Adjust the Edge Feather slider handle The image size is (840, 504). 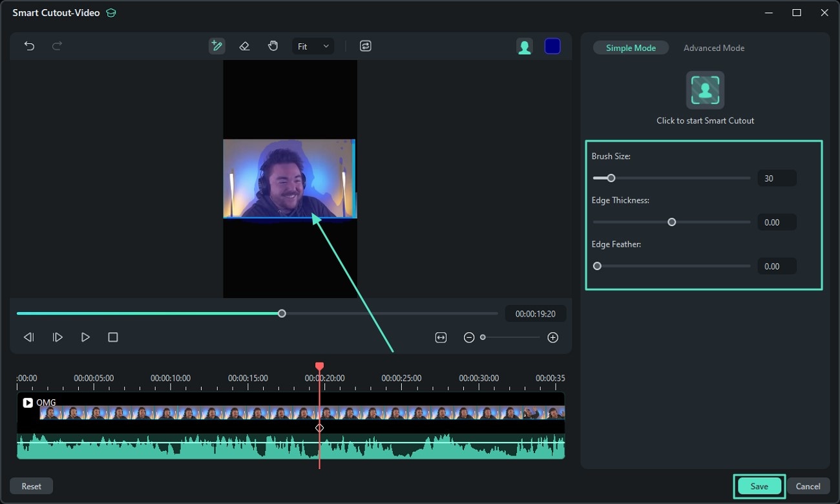tap(597, 266)
